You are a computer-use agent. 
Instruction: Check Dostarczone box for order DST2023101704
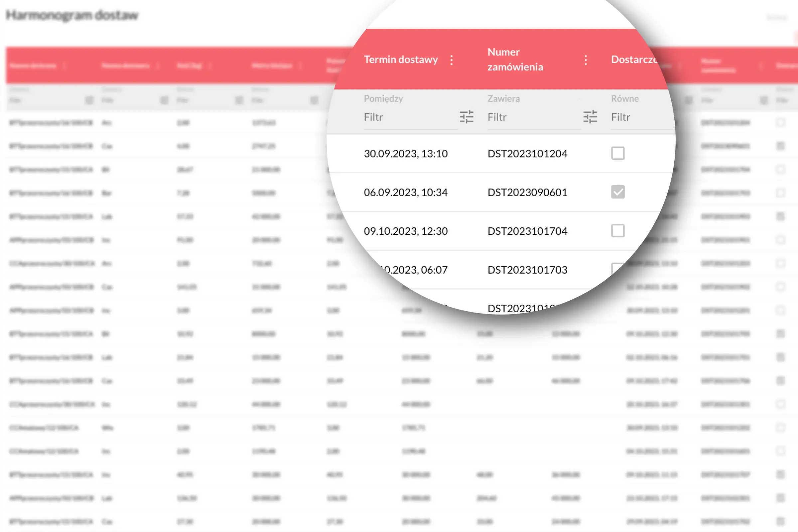[x=617, y=231]
